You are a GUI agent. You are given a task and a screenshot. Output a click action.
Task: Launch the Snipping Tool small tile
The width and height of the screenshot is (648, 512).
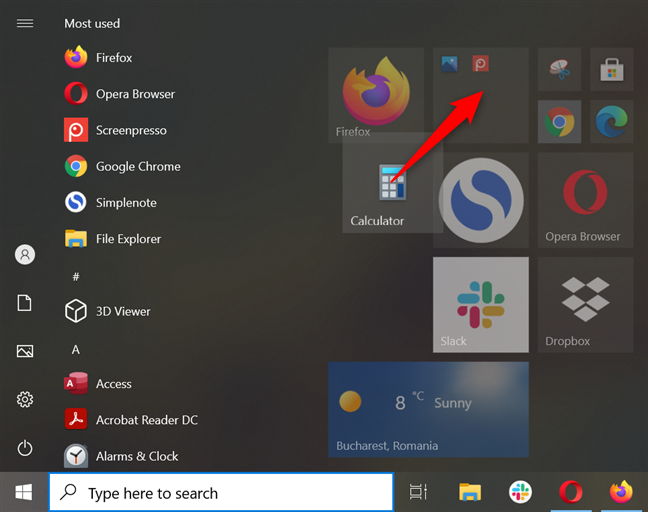pyautogui.click(x=559, y=69)
